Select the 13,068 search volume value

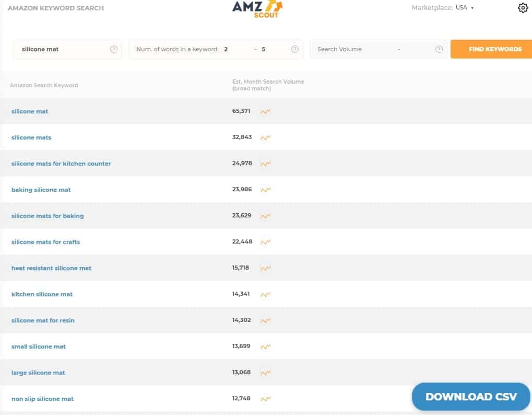click(241, 373)
